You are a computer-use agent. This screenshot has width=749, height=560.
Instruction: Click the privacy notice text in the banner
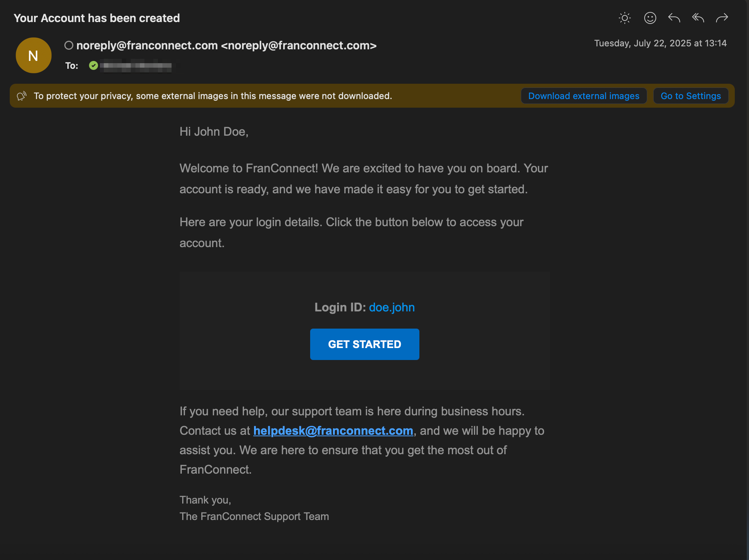pos(213,96)
